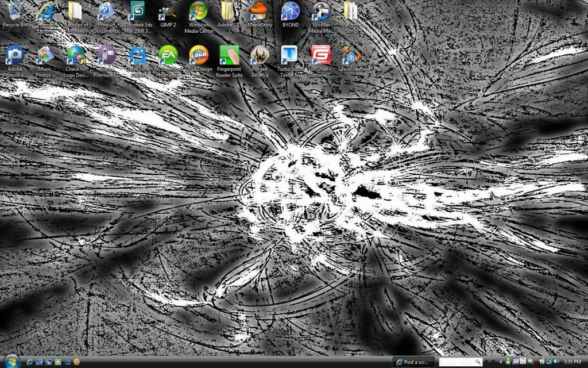The width and height of the screenshot is (588, 368).
Task: Launch Internet Explorer from quick launch
Action: click(30, 362)
